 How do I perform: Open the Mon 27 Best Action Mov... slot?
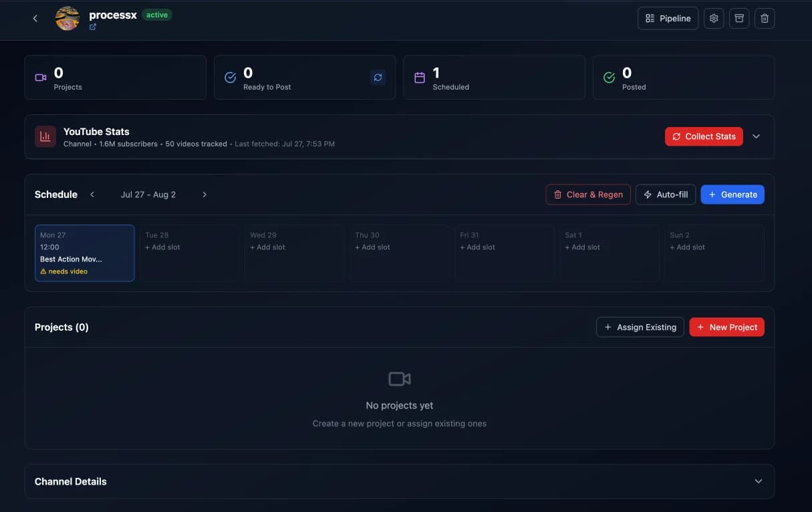point(84,253)
